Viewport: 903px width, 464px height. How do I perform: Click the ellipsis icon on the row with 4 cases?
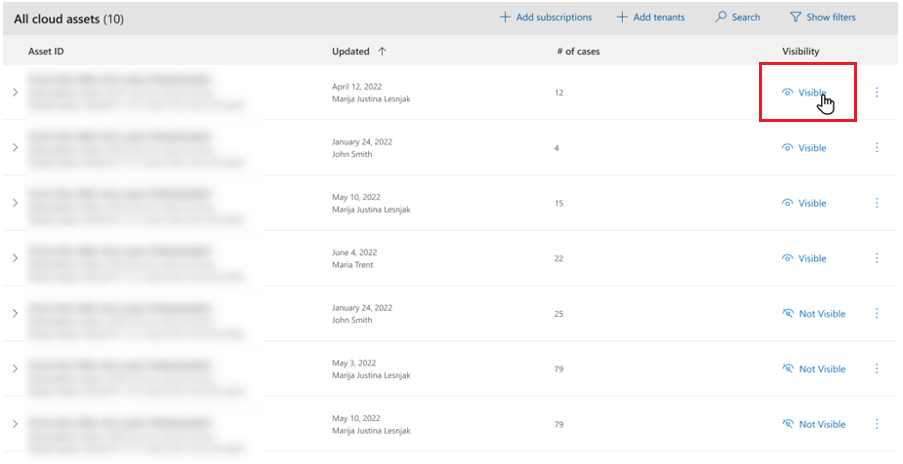tap(877, 147)
